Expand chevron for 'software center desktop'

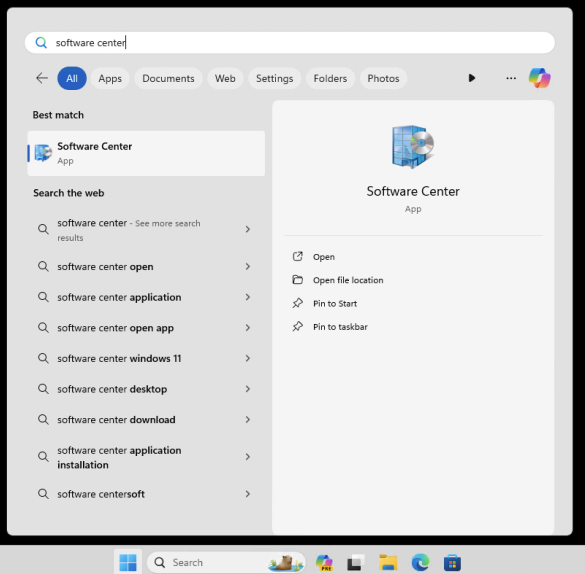[x=248, y=389]
